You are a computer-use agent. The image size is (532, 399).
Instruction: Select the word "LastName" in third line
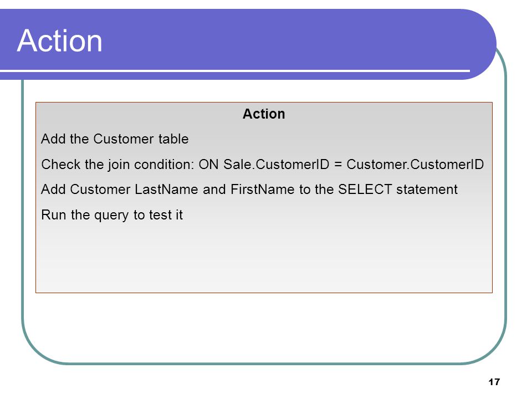pyautogui.click(x=166, y=190)
